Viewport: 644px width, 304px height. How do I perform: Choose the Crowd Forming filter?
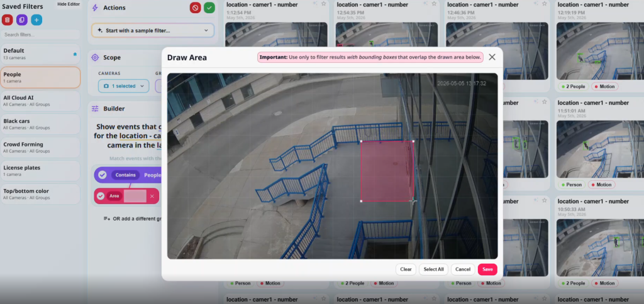click(x=40, y=147)
